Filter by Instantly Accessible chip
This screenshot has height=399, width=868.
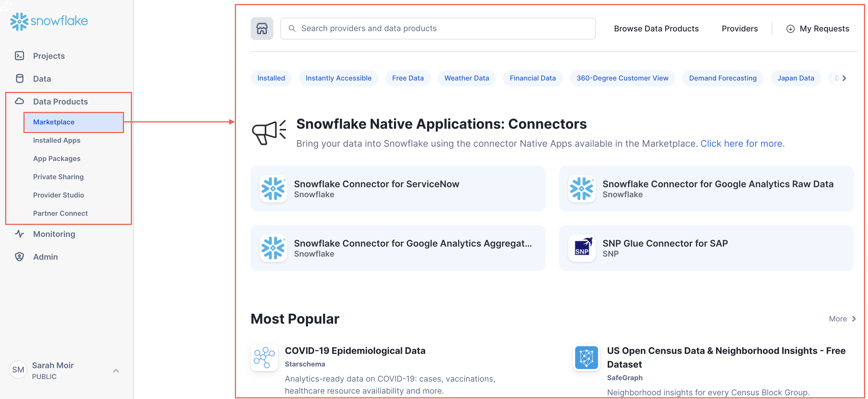338,78
